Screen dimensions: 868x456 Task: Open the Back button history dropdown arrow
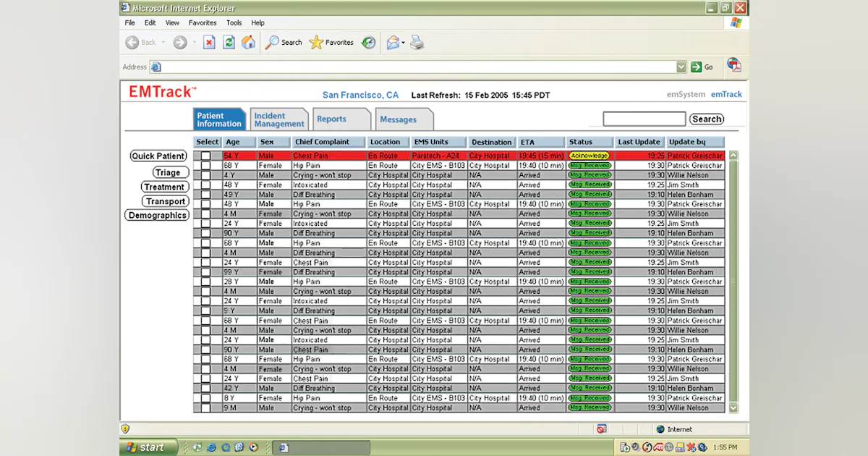pos(164,43)
